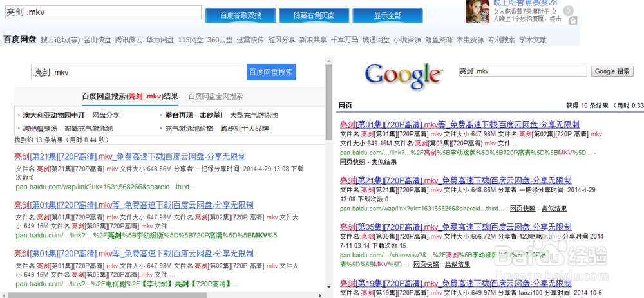Screen dimensions: 644x298
Task: Click the left pane vertical scrollbar thumb
Action: [328, 102]
